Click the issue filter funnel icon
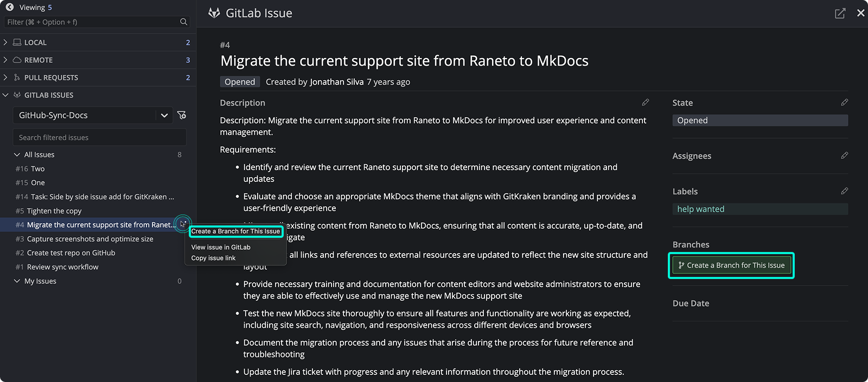Viewport: 868px width, 382px height. (182, 115)
